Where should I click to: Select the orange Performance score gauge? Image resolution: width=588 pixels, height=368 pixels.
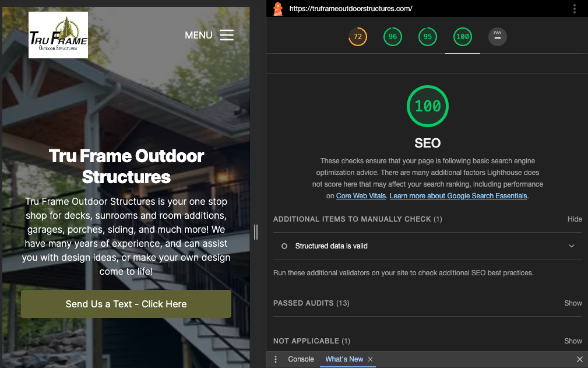point(357,36)
